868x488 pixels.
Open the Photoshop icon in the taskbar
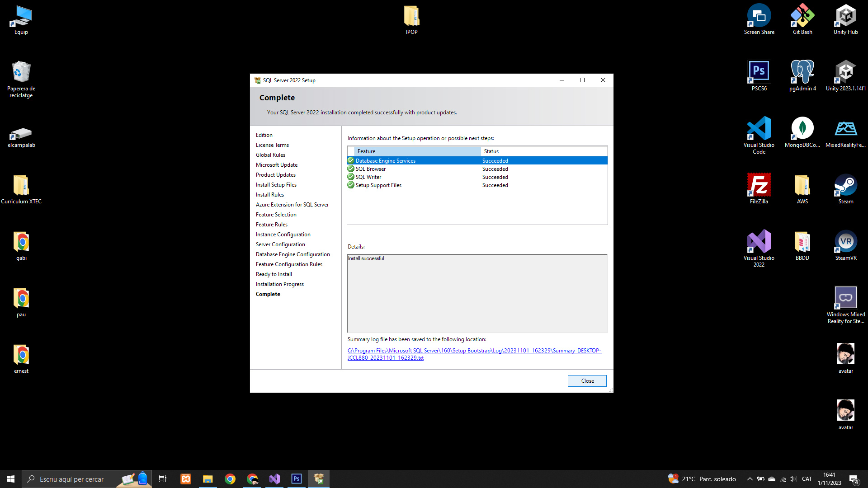coord(297,479)
